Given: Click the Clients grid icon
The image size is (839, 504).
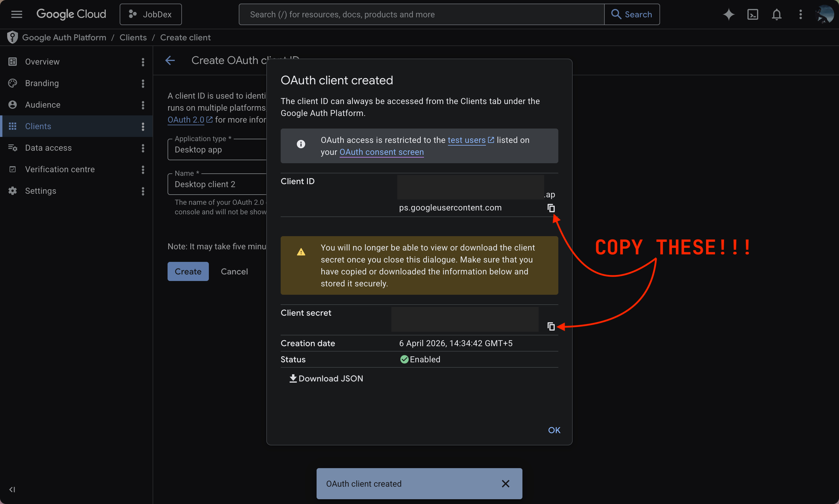Looking at the screenshot, I should [13, 126].
